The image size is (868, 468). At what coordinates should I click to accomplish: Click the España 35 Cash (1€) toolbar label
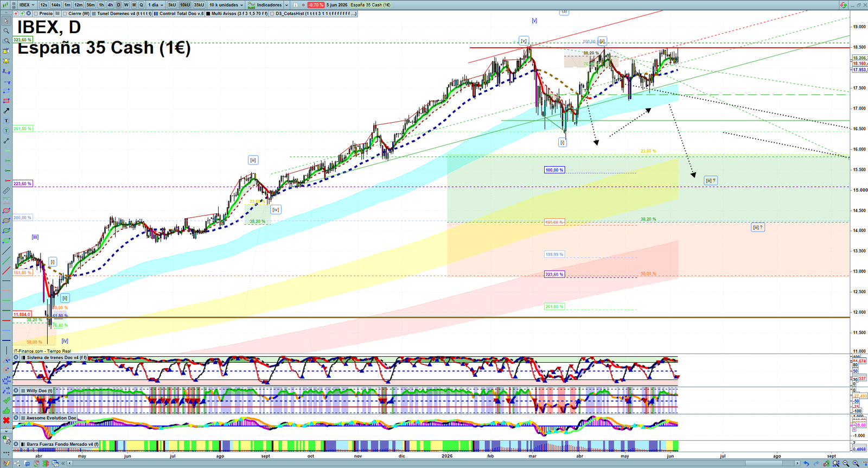(x=370, y=5)
